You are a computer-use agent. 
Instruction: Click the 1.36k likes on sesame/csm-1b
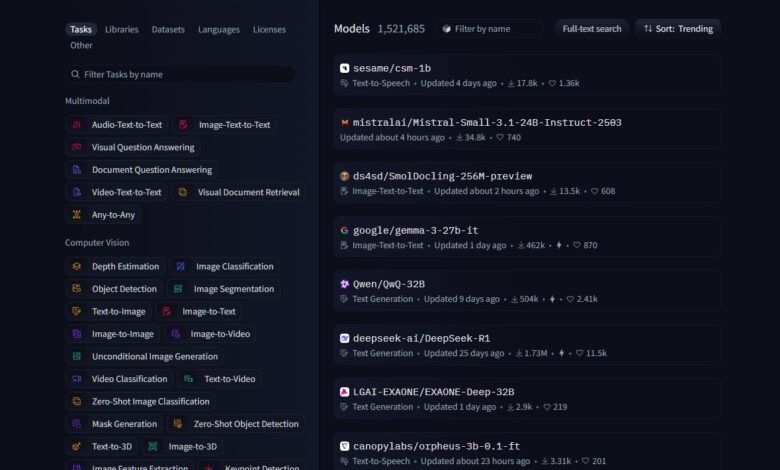click(x=564, y=83)
